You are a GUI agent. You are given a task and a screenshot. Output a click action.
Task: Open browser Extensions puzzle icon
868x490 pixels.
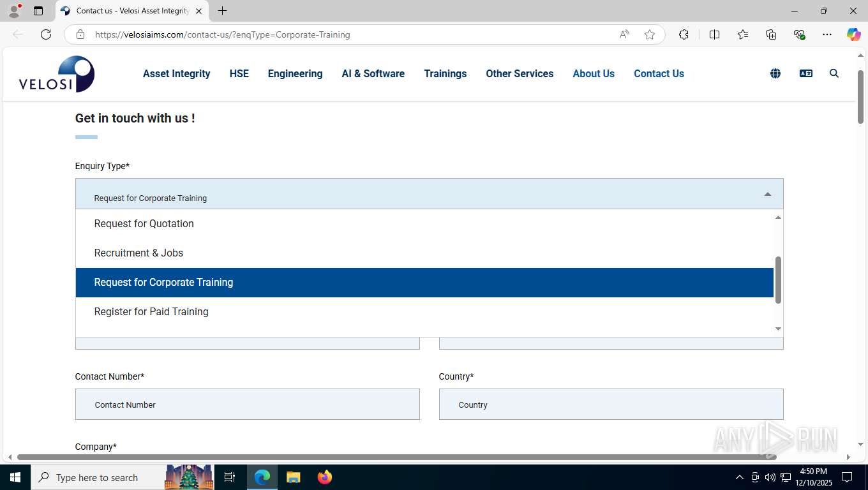684,34
